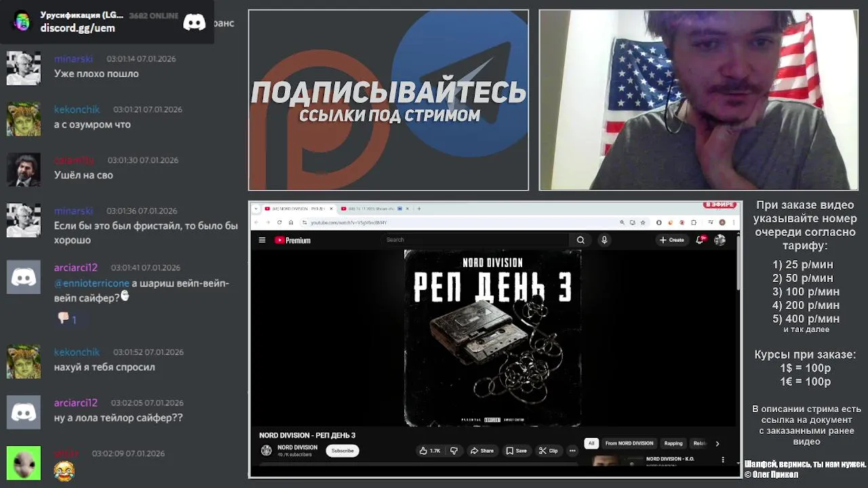Select the Rapping filter chip
The width and height of the screenshot is (868, 488).
673,443
